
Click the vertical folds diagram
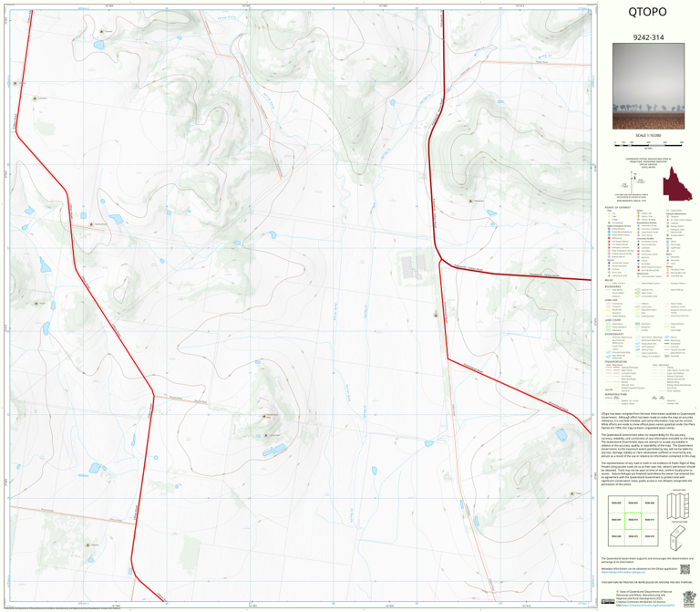[x=678, y=506]
